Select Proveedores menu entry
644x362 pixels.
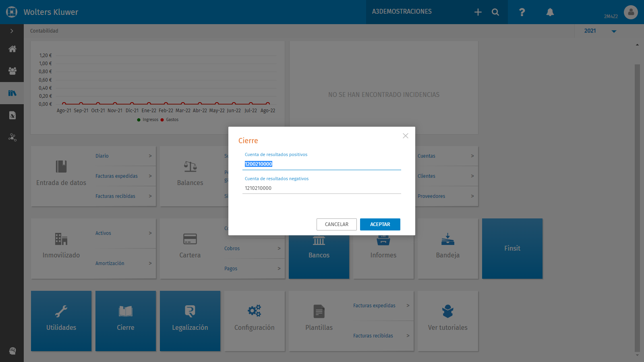[x=431, y=196]
